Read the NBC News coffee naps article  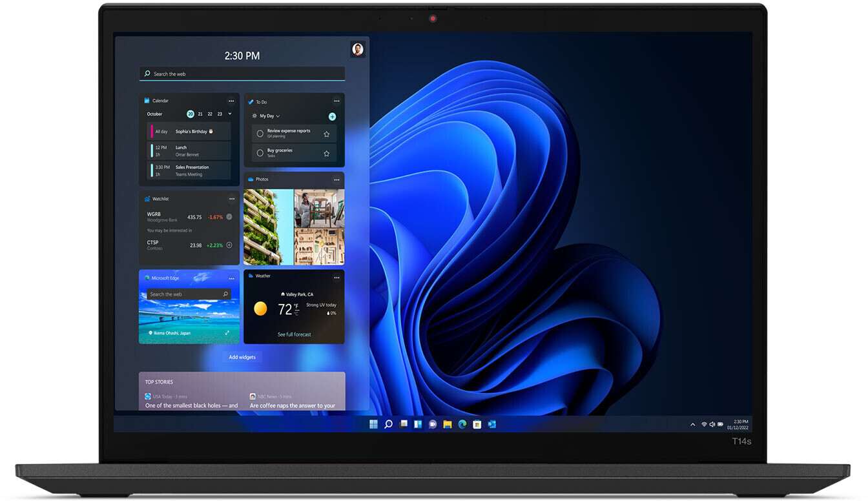pyautogui.click(x=292, y=405)
